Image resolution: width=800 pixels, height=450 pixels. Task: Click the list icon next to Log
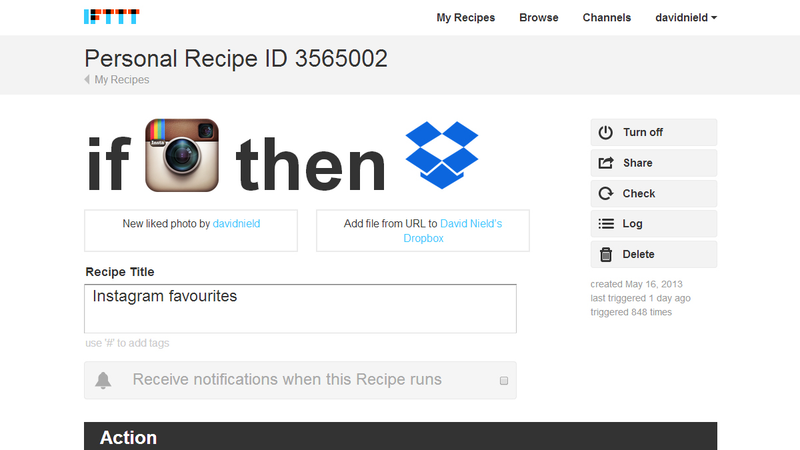pos(606,223)
